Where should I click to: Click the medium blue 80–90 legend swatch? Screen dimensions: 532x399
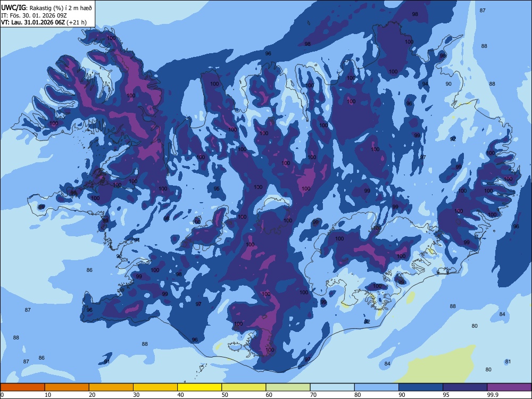click(x=377, y=387)
